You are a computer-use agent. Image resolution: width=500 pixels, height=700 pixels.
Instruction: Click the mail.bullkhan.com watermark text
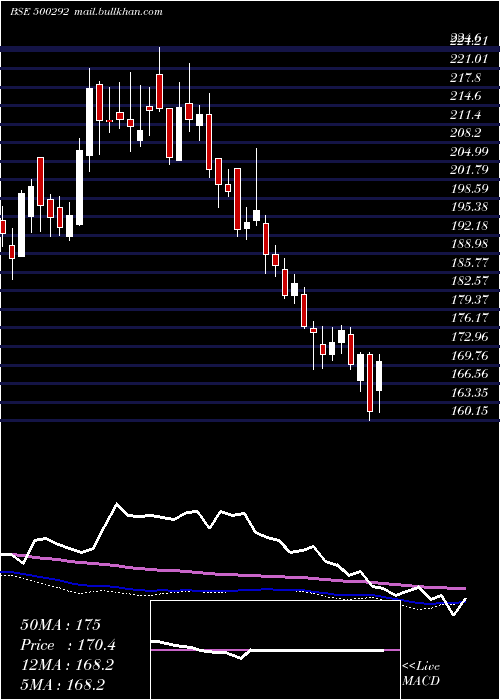(117, 12)
